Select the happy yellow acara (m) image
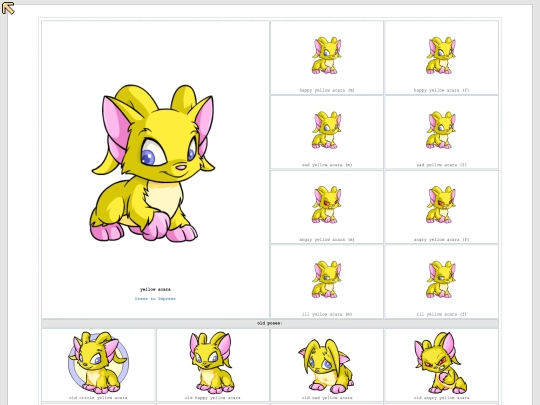The height and width of the screenshot is (405, 540). pos(326,55)
